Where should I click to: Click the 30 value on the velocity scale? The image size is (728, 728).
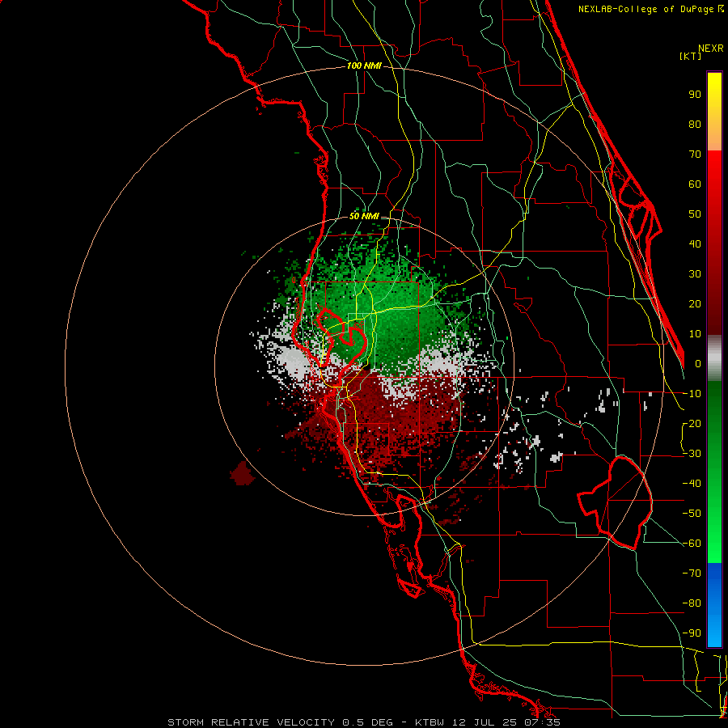pos(695,274)
